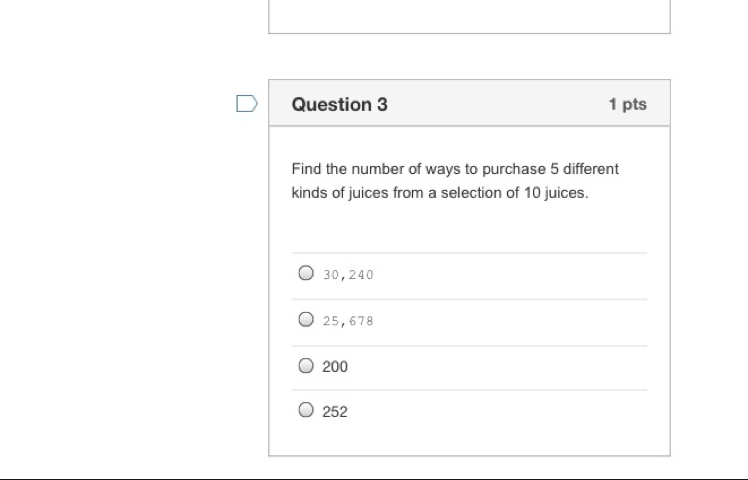Click the prompt line starting "Find the number"
The width and height of the screenshot is (748, 480).
click(455, 169)
